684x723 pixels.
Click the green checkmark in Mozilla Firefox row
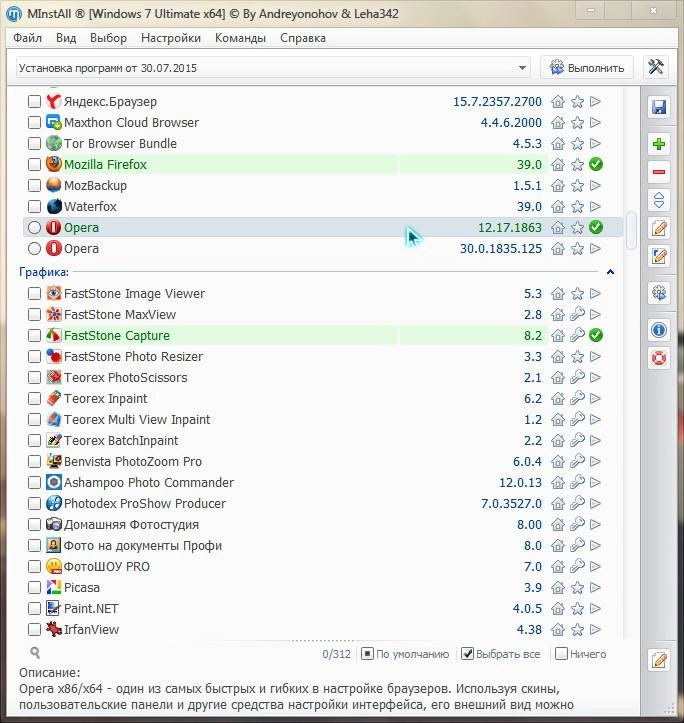pos(596,164)
